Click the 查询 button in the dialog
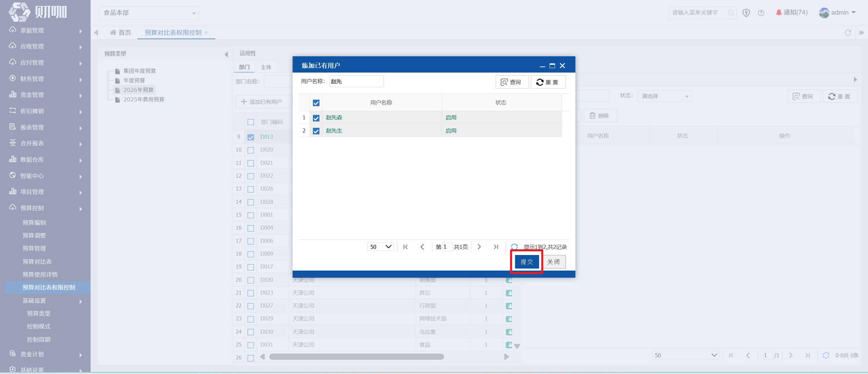 coord(512,82)
